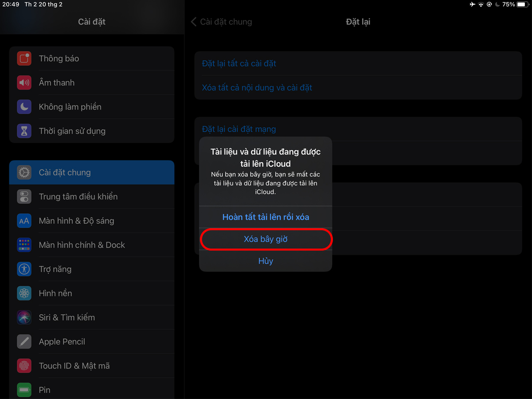Open the Thông báo notifications icon

(x=24, y=59)
